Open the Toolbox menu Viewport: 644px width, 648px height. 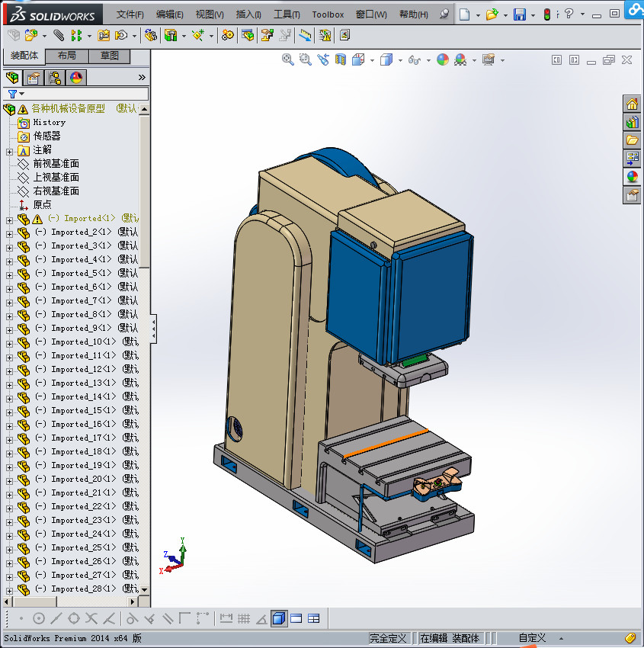coord(328,14)
